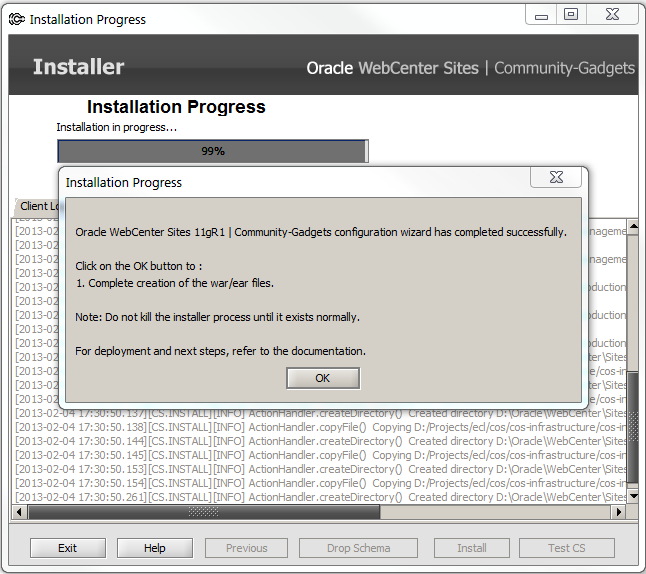The height and width of the screenshot is (574, 646).
Task: Click OK in the completion dialog
Action: coord(323,378)
